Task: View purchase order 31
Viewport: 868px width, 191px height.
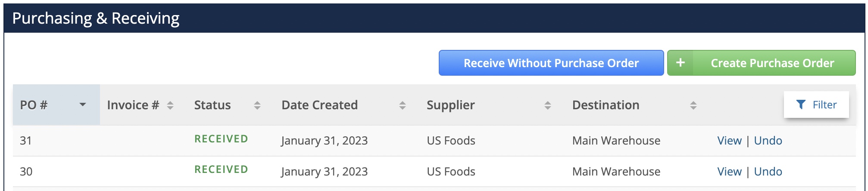Action: click(729, 141)
